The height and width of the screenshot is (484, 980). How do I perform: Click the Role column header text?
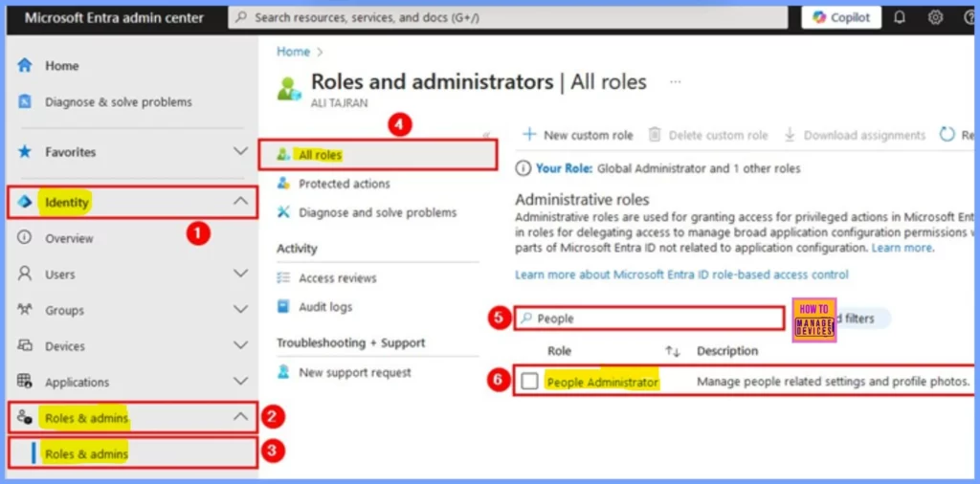pos(559,351)
